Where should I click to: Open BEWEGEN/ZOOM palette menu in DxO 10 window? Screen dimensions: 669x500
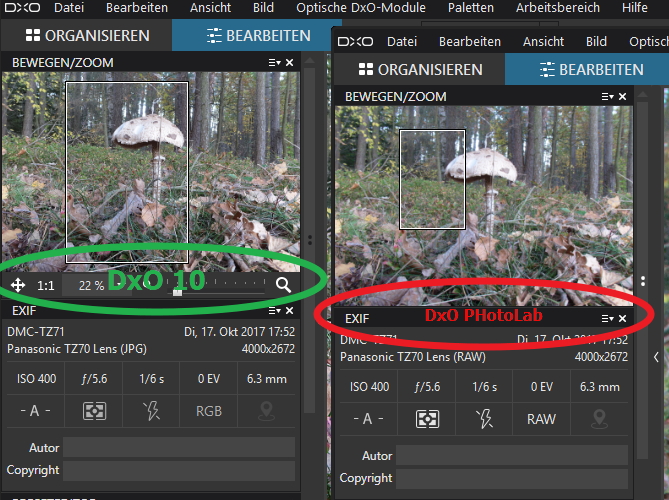pyautogui.click(x=274, y=63)
